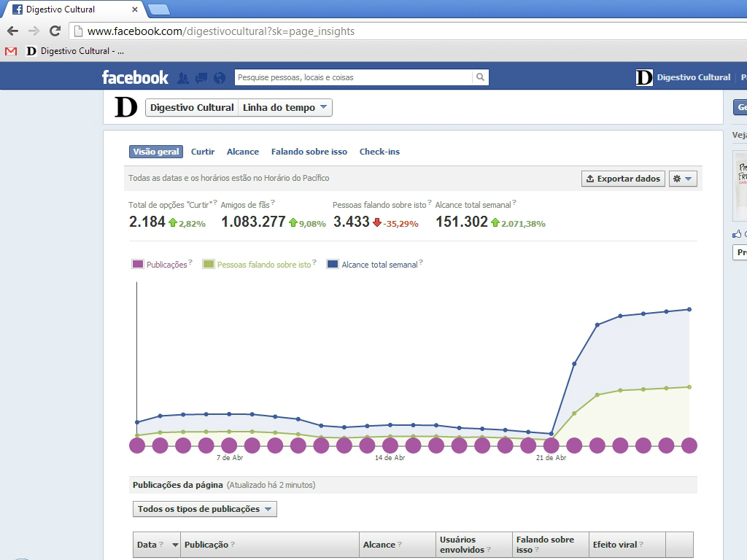Viewport: 747px width, 560px height.
Task: Click help mark beside Total de opções Curtir
Action: pos(215,203)
